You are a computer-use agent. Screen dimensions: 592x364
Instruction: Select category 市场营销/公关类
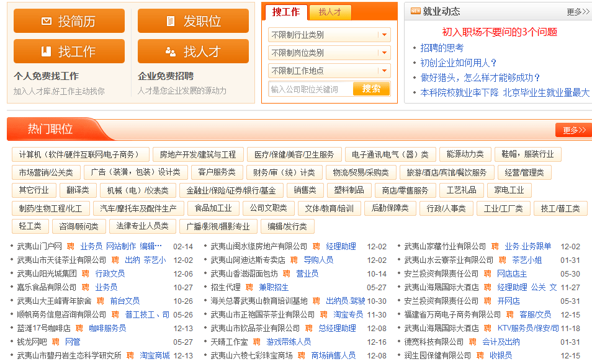pyautogui.click(x=46, y=172)
